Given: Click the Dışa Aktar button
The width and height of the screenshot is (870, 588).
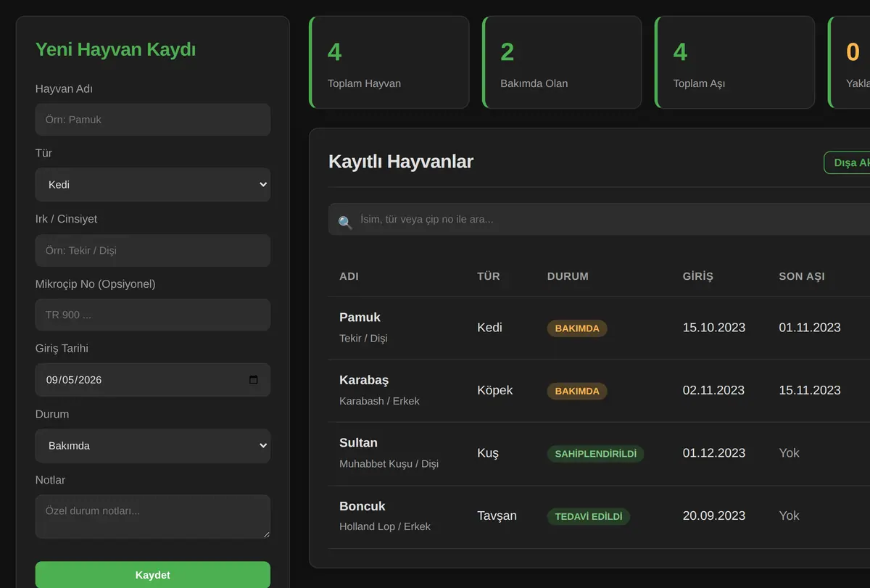Looking at the screenshot, I should (x=847, y=162).
